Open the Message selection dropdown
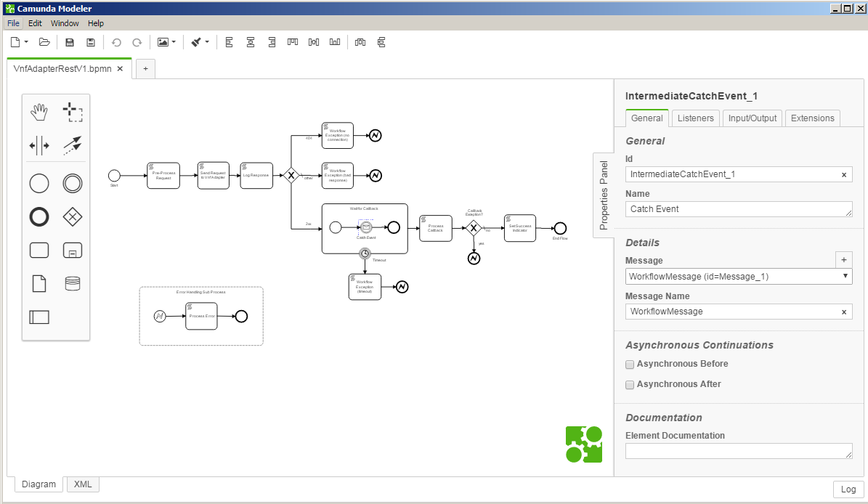Screen dimensions: 868x504 (x=739, y=277)
